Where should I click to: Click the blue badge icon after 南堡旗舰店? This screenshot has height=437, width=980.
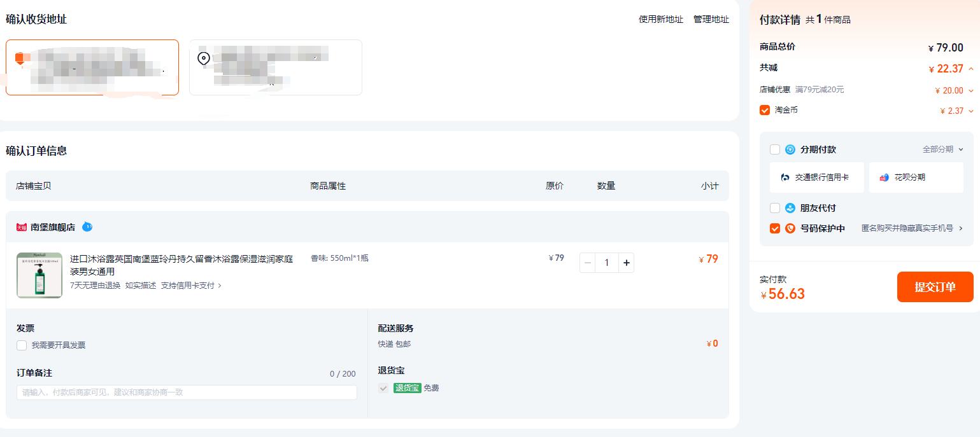pos(87,226)
